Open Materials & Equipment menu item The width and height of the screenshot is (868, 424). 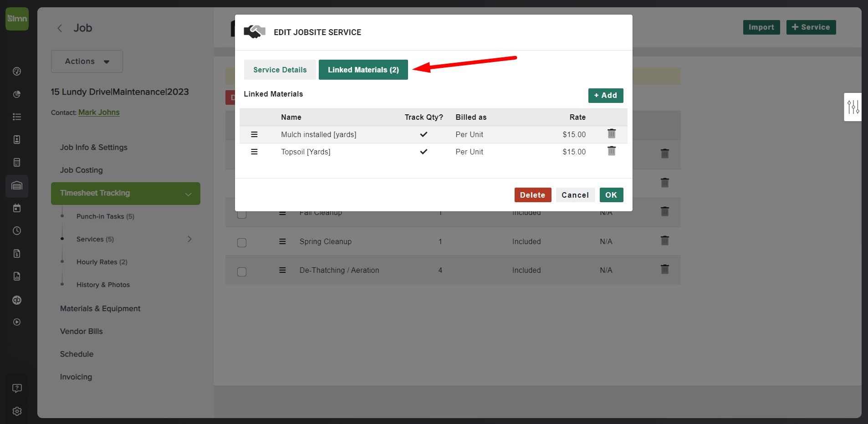coord(100,308)
